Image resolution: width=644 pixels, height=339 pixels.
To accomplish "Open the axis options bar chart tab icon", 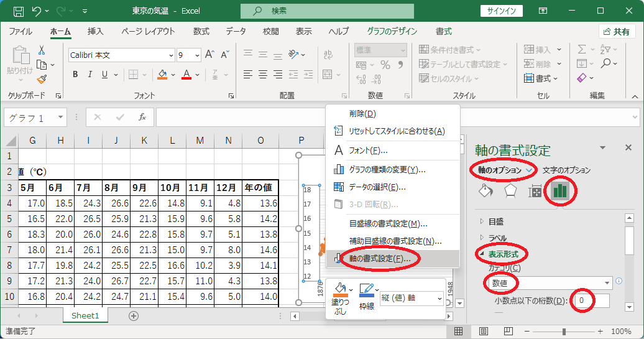I will tap(560, 191).
